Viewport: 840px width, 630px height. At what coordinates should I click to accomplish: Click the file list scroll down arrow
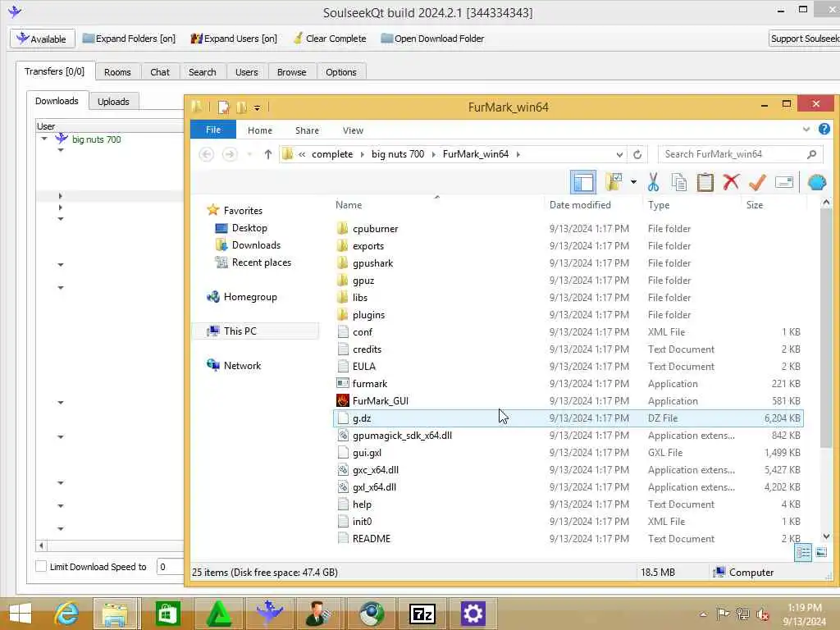[x=825, y=536]
